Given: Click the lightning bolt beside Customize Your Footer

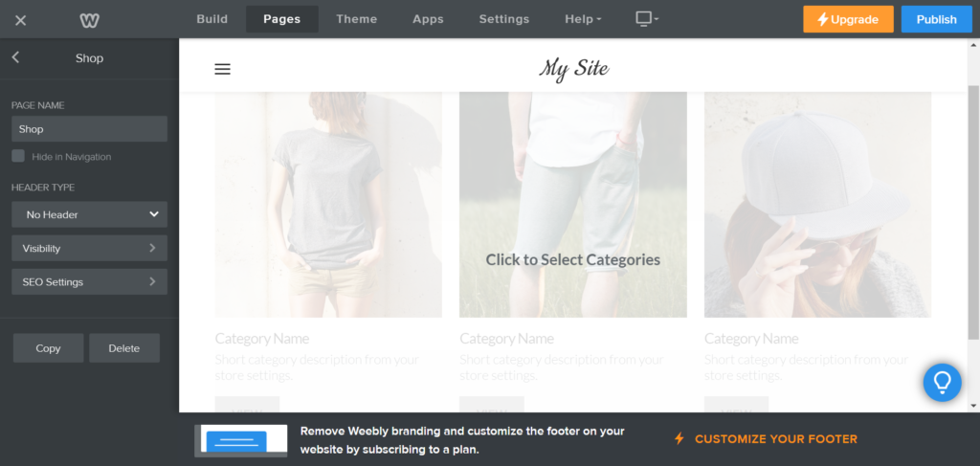Looking at the screenshot, I should (x=679, y=439).
